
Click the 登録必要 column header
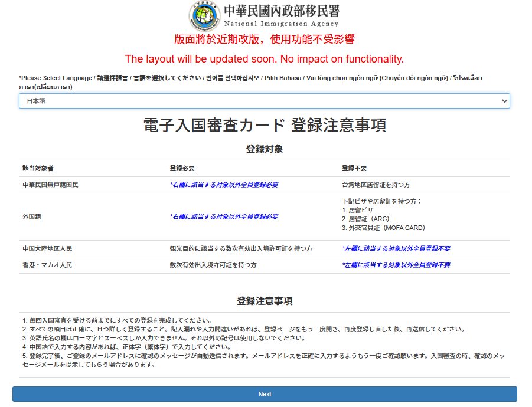[x=182, y=168]
